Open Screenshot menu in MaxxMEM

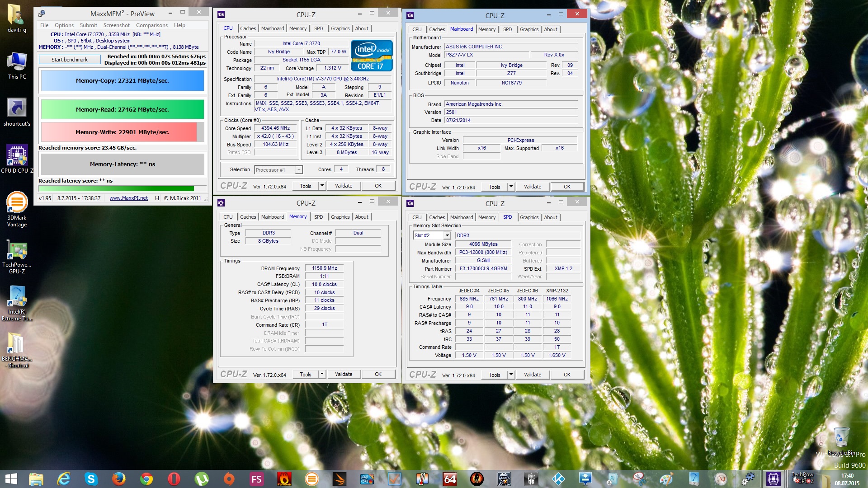[x=116, y=25]
